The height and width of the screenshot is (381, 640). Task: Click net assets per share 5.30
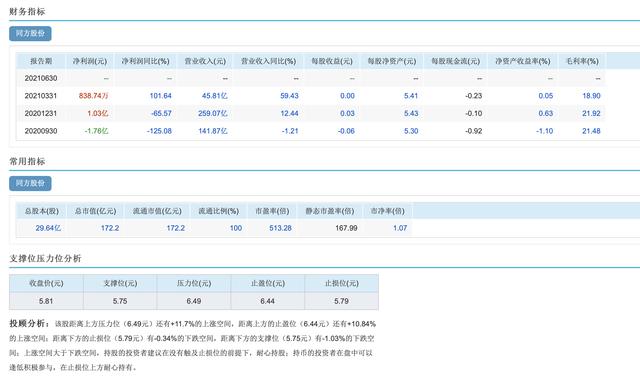[411, 131]
